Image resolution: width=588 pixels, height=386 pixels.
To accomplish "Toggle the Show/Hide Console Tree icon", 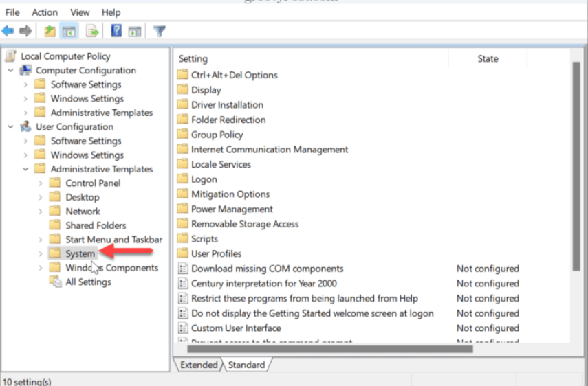I will point(69,31).
